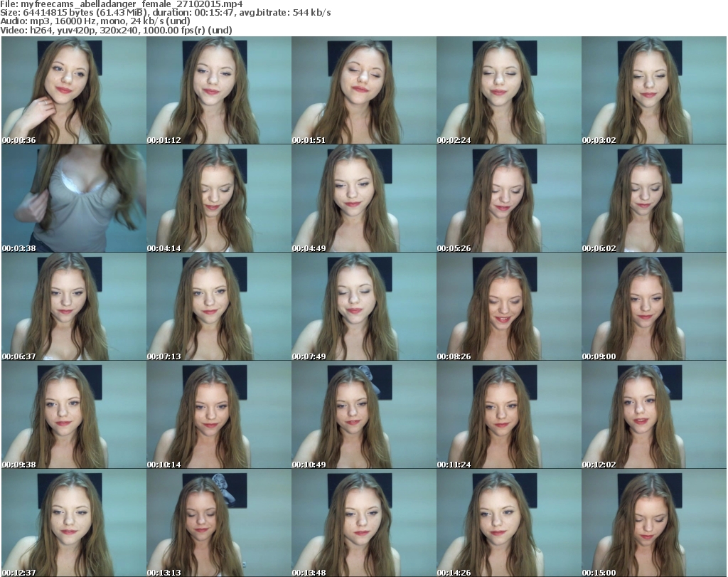Select the thumbnail at 00:09:00
The width and height of the screenshot is (728, 577).
point(654,307)
